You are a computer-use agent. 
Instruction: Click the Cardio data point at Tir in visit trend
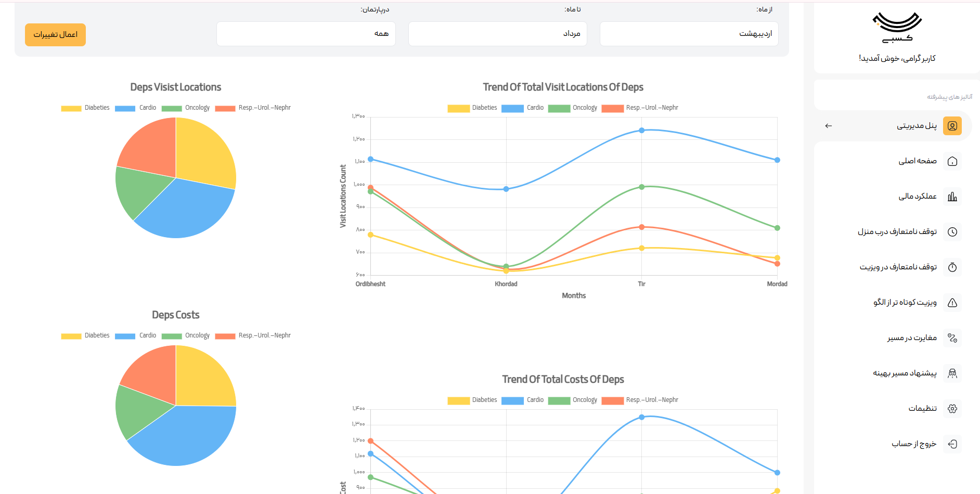pos(641,131)
